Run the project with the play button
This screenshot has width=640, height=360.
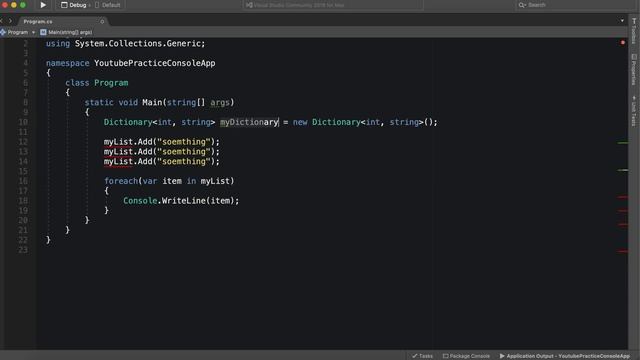click(x=43, y=5)
